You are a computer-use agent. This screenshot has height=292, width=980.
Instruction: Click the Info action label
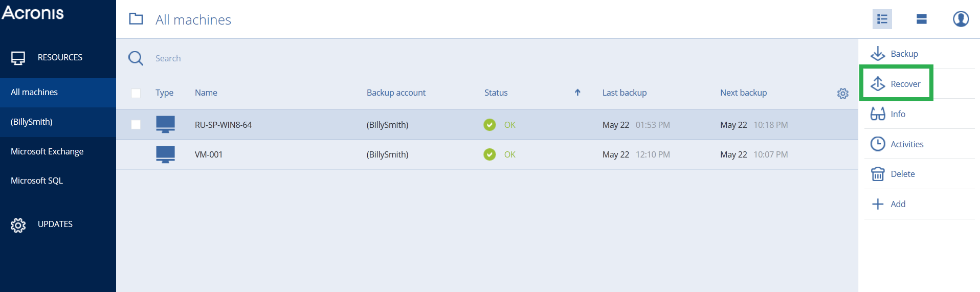(x=898, y=114)
